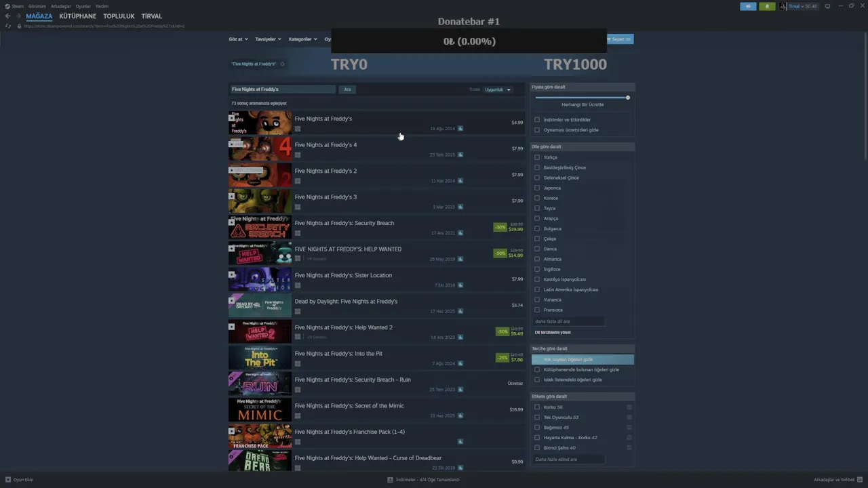The width and height of the screenshot is (868, 488).
Task: Open the TİRVAL profile tab
Action: 152,16
